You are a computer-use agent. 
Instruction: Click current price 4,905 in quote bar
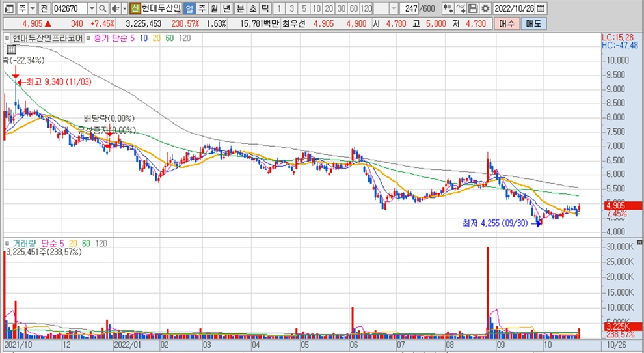click(x=32, y=24)
